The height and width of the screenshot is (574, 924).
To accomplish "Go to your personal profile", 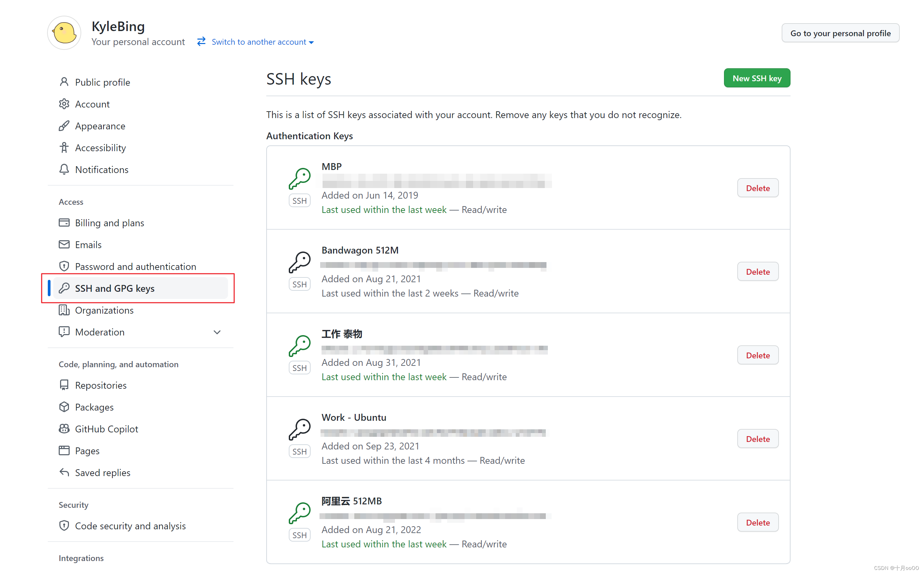I will (840, 33).
